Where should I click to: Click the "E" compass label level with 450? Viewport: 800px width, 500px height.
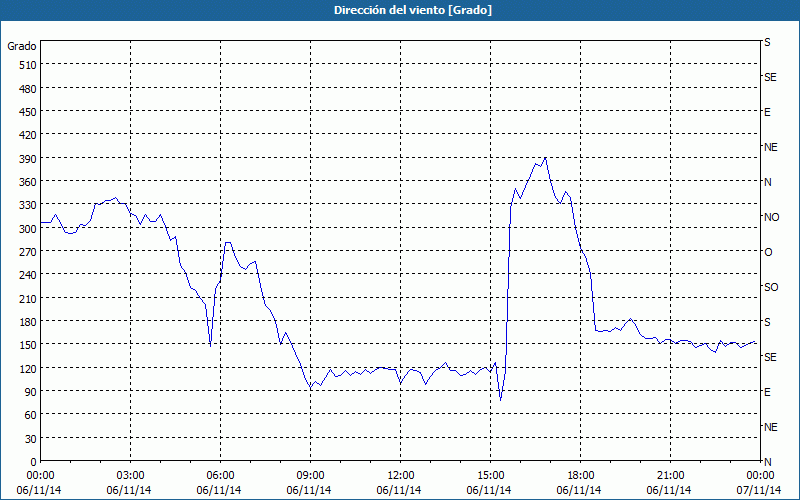767,112
